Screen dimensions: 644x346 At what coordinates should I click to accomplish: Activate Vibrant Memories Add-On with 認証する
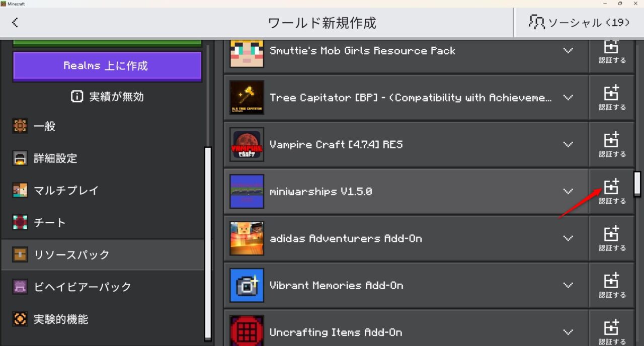pyautogui.click(x=612, y=285)
